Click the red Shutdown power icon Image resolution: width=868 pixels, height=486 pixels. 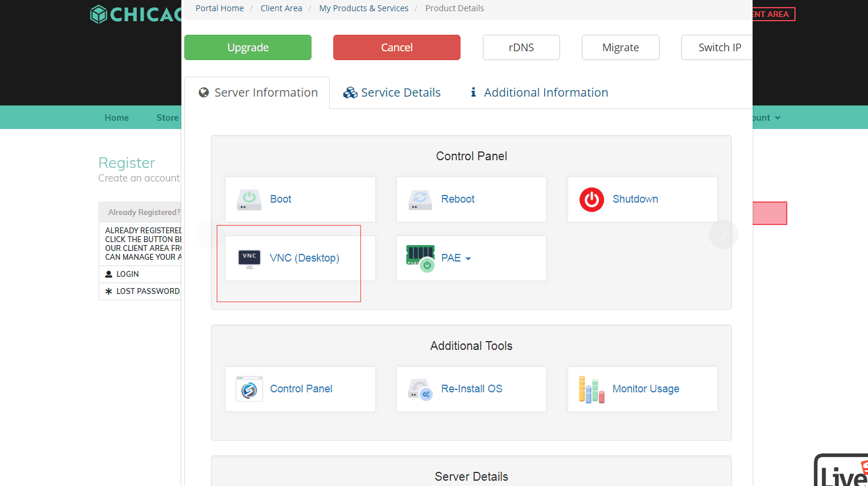591,200
